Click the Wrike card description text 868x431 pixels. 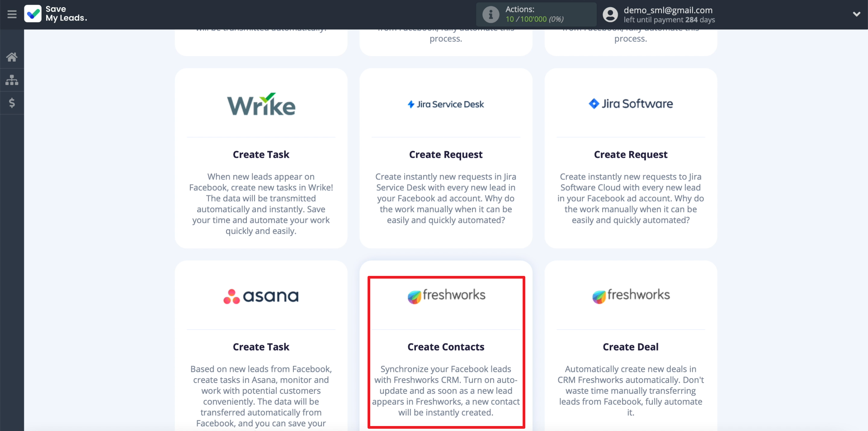(x=261, y=204)
